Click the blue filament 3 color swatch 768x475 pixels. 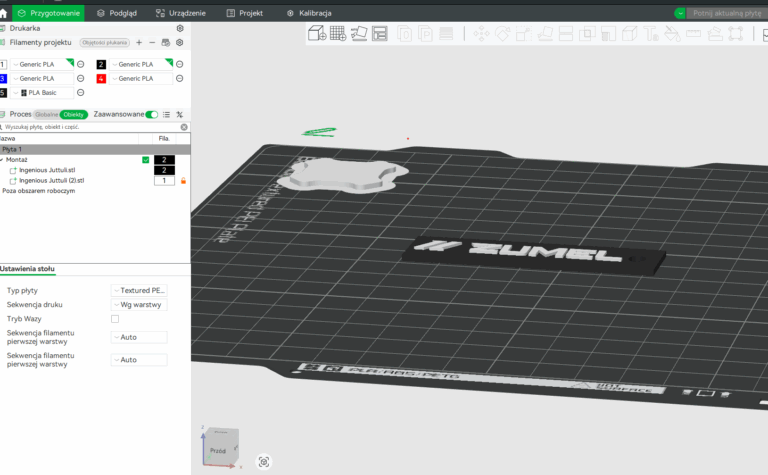(x=3, y=78)
